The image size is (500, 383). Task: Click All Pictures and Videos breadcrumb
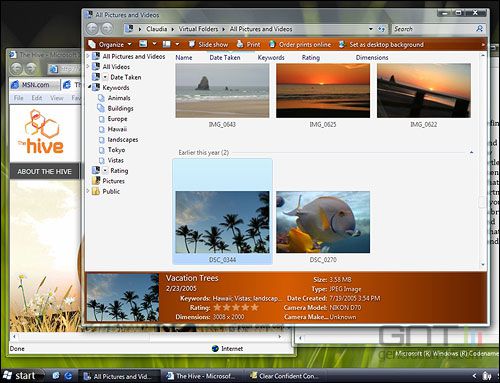pos(261,29)
